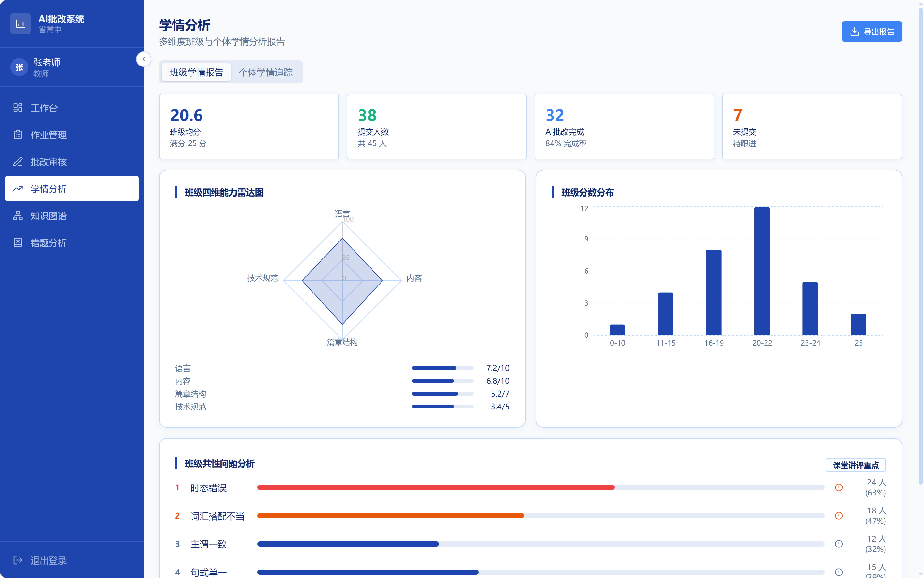Open the 工作台 dashboard icon

[18, 108]
